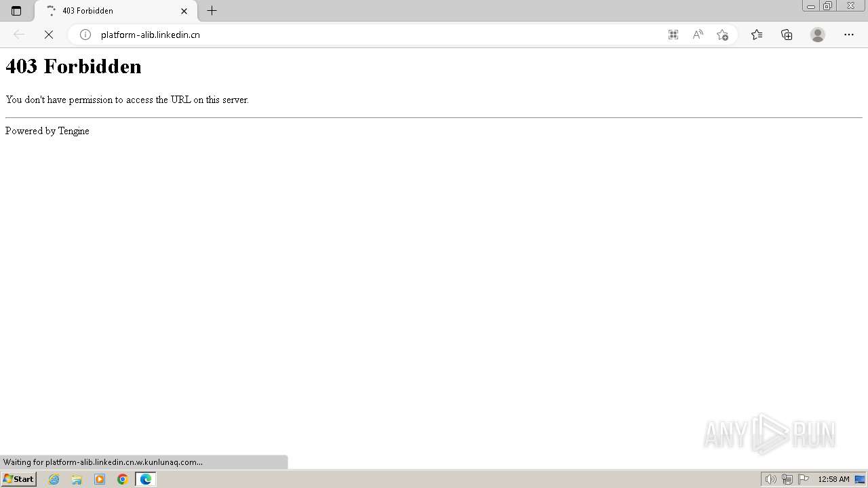Open media player taskbar icon
868x488 pixels.
[100, 479]
